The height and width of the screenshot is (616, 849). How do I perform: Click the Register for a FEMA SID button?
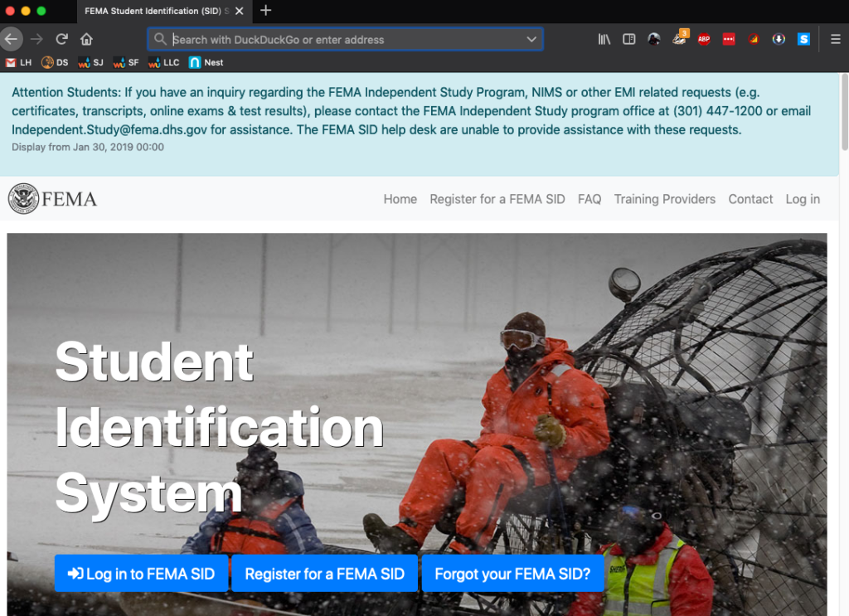point(324,574)
